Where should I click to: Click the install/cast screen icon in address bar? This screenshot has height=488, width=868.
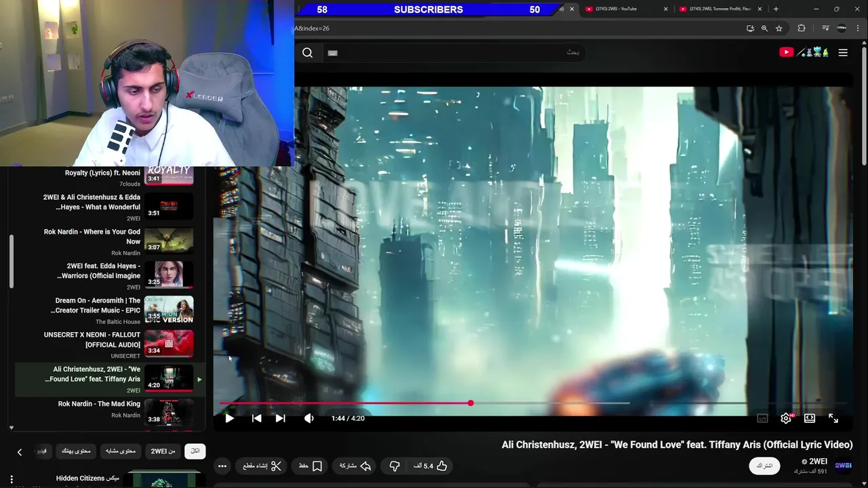[750, 28]
